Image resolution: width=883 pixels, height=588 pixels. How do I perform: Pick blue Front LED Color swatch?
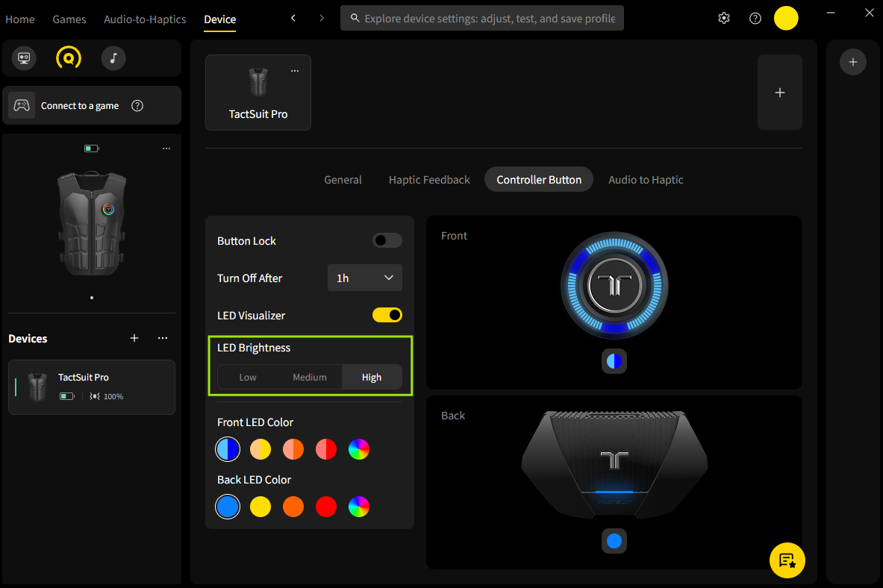(x=228, y=449)
